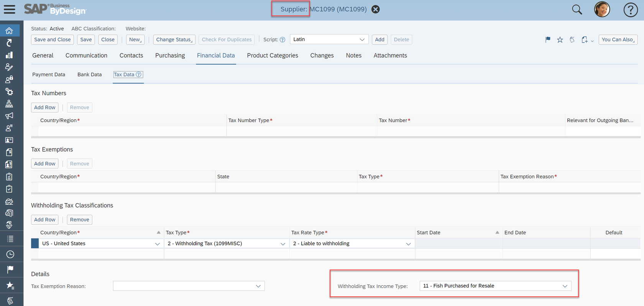This screenshot has height=306, width=644.
Task: Open the car with gear sidebar icon
Action: click(9, 201)
